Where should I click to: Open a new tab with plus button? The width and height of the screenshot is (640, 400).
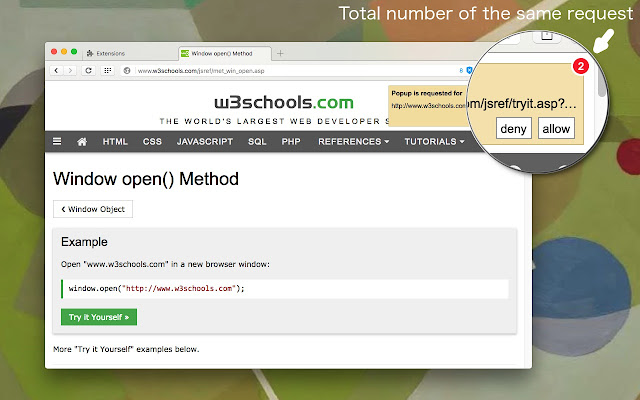click(280, 53)
